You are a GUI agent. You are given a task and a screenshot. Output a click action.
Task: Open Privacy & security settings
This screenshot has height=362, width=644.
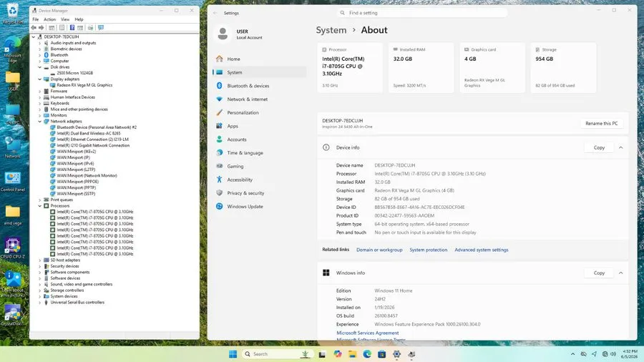(x=260, y=193)
